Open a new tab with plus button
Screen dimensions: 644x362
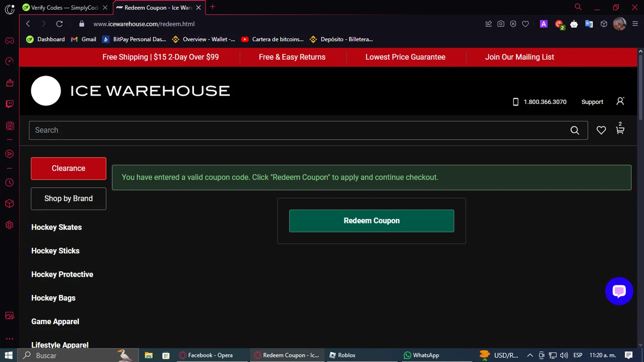(x=213, y=7)
